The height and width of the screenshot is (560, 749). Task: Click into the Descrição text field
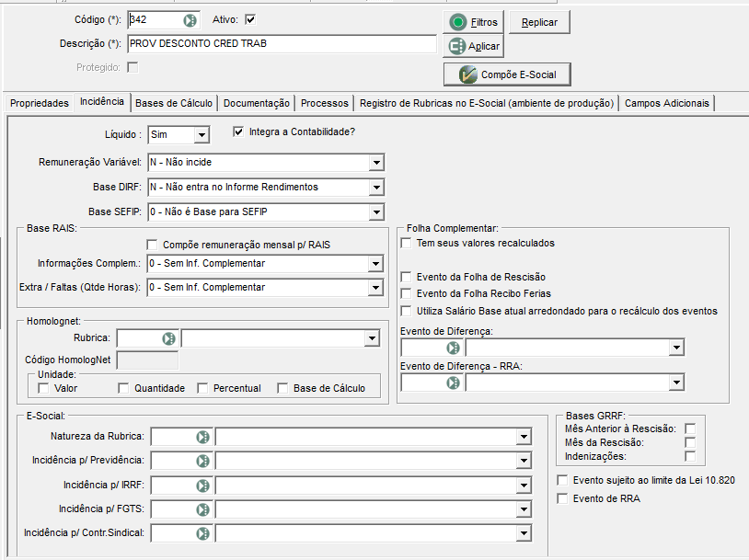point(282,43)
